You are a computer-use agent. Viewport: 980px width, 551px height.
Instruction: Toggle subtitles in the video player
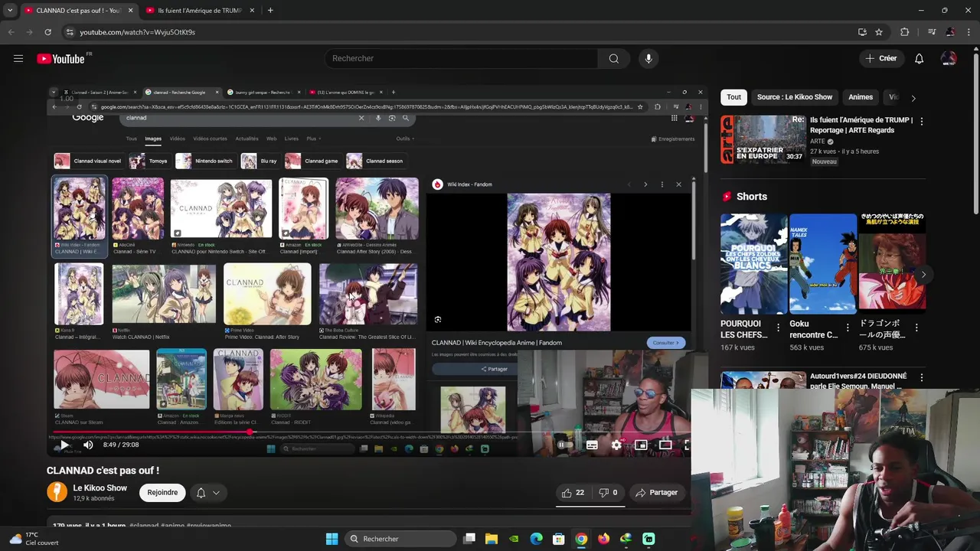pyautogui.click(x=592, y=445)
